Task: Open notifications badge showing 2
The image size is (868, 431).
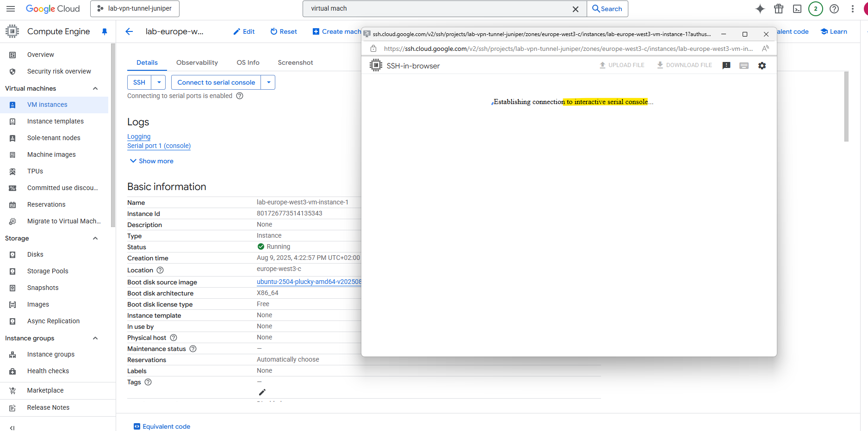Action: (816, 9)
